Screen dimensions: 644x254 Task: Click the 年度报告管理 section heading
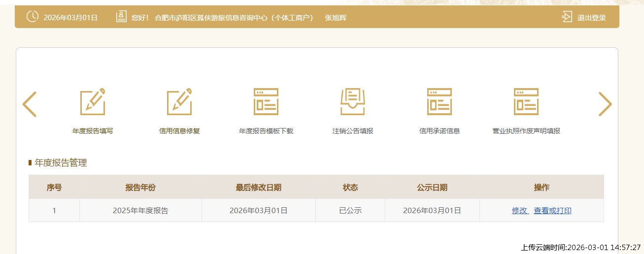click(61, 163)
